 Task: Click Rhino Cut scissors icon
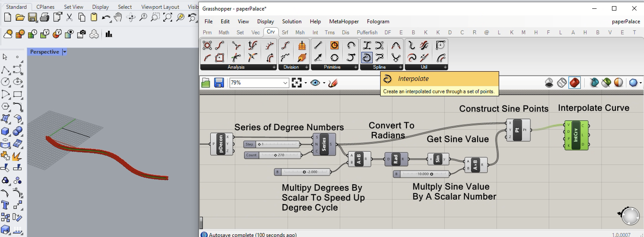click(69, 18)
